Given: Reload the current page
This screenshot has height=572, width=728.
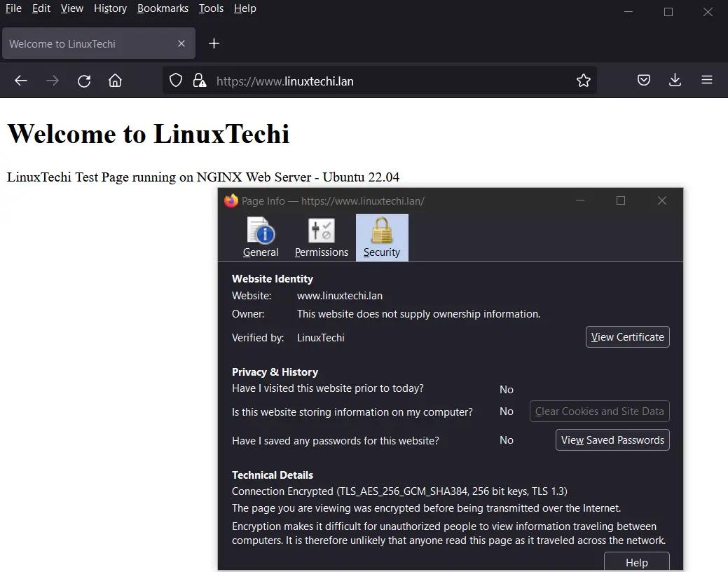Looking at the screenshot, I should point(84,80).
